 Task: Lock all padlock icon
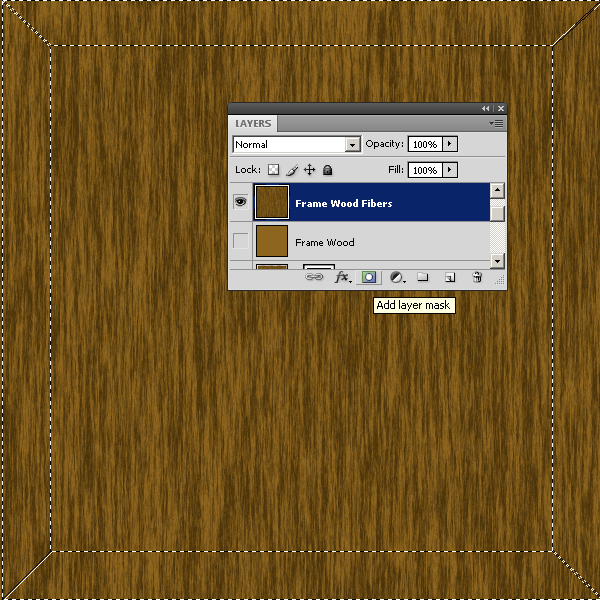[x=327, y=170]
